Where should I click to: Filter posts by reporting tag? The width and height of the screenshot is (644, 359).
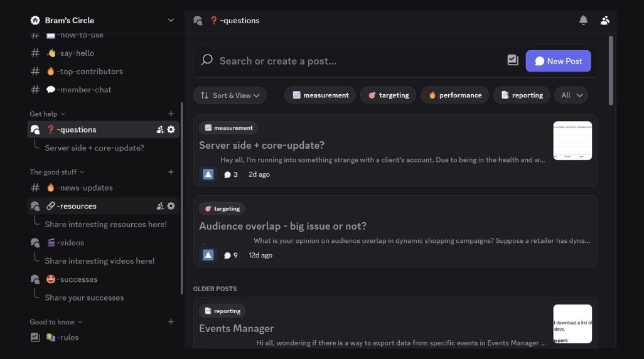(x=522, y=95)
